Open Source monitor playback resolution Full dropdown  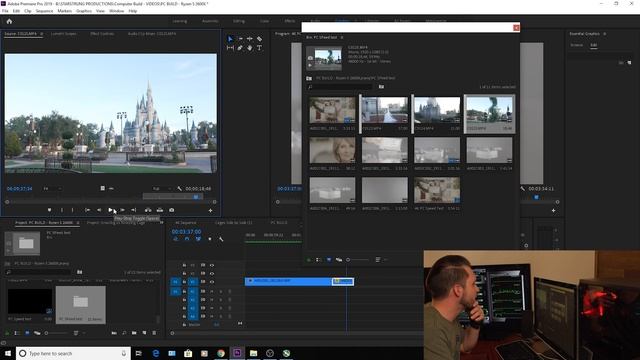tap(162, 189)
